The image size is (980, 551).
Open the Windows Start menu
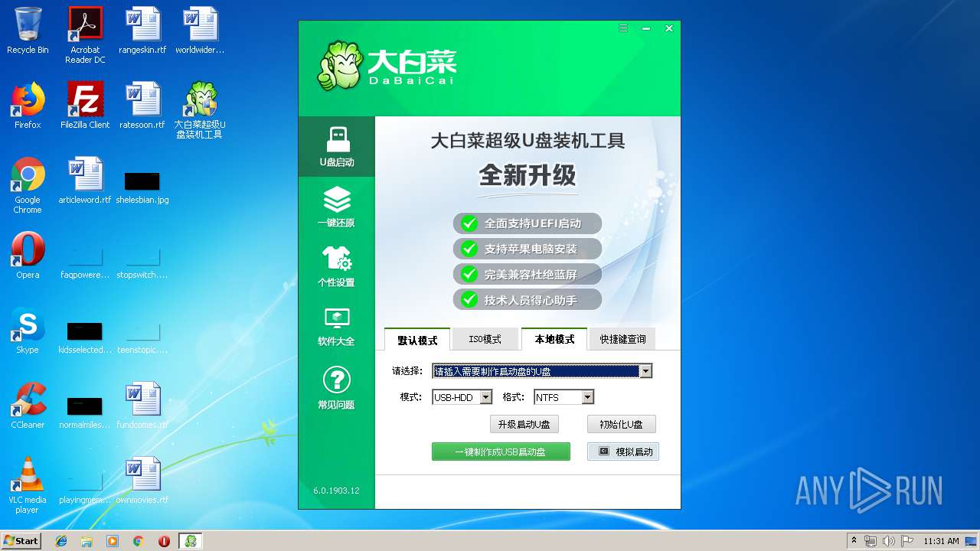click(21, 540)
